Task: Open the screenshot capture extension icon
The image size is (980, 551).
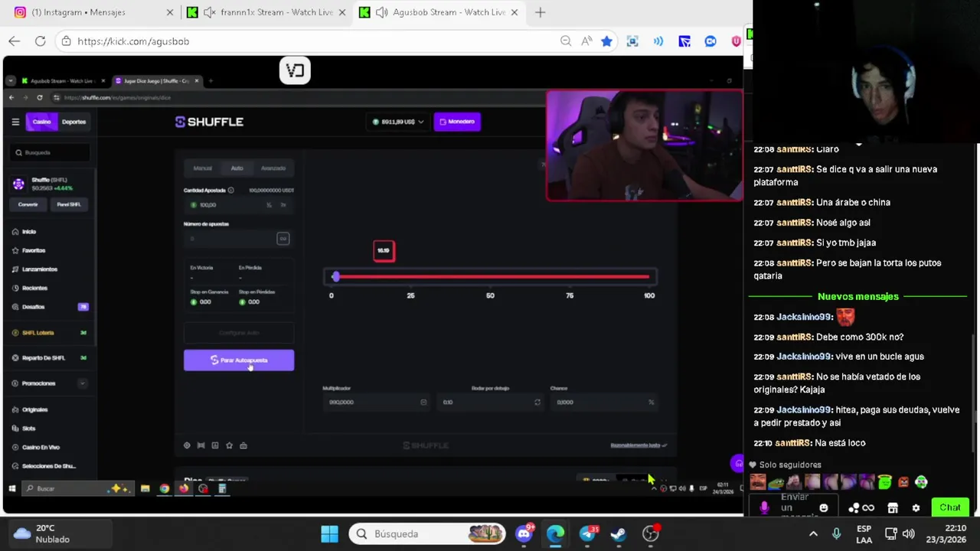Action: [x=632, y=41]
